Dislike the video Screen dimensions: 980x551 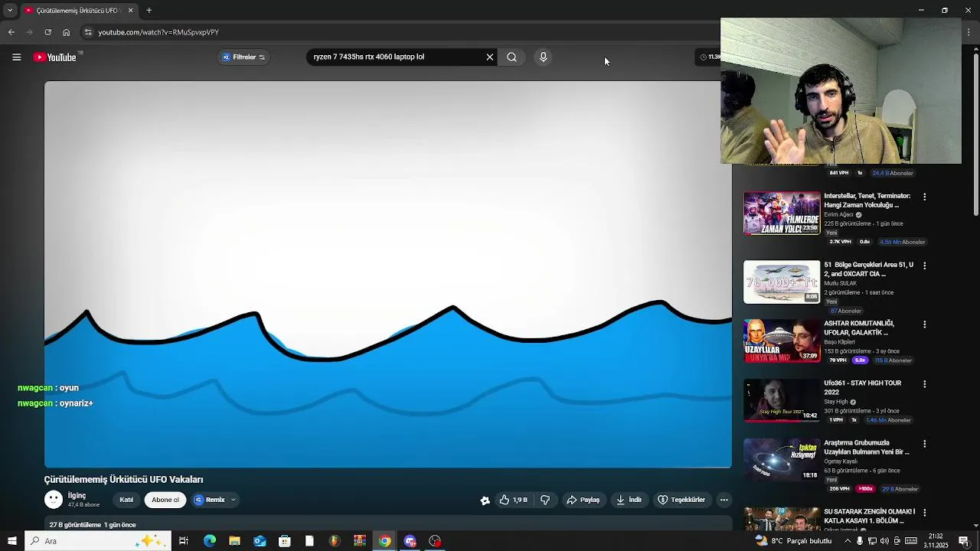545,500
